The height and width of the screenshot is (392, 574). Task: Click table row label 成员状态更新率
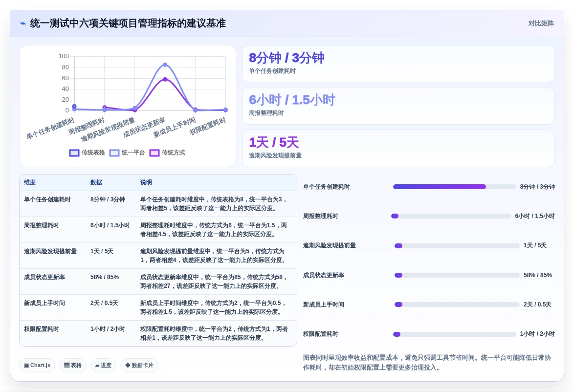(44, 277)
